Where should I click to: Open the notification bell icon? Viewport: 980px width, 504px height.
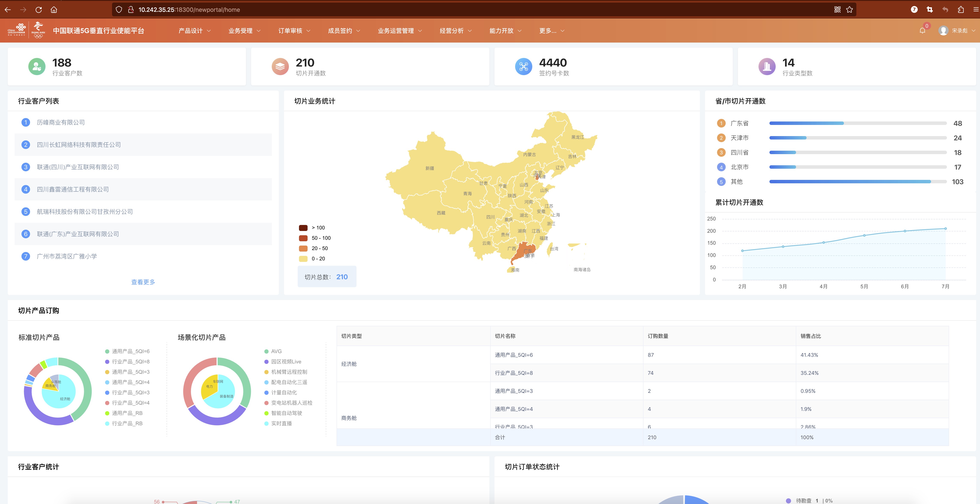point(922,30)
